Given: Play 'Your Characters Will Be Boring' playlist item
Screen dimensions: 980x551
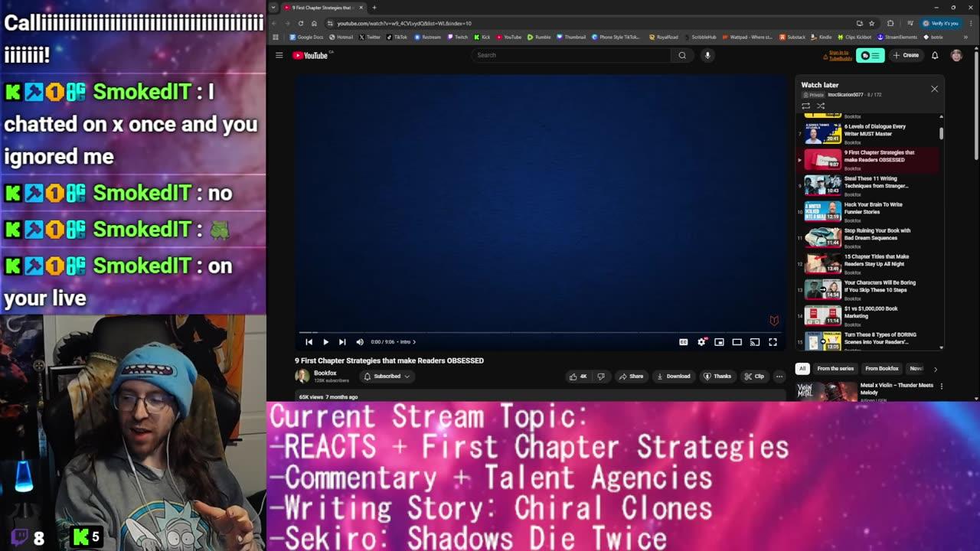Looking at the screenshot, I should pos(868,289).
